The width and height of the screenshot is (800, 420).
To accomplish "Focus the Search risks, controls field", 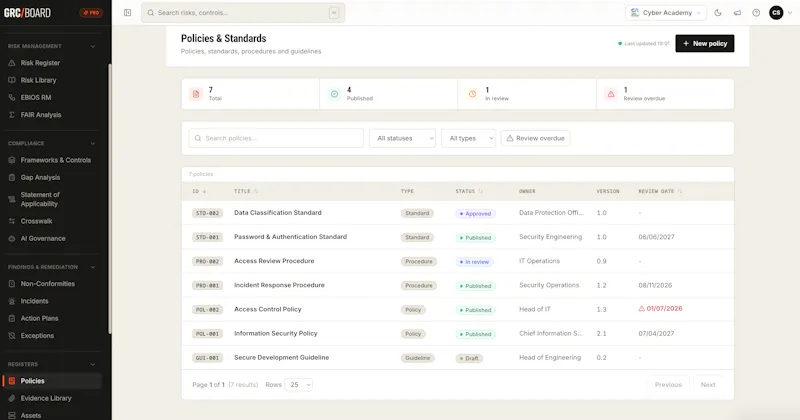I will [x=243, y=13].
